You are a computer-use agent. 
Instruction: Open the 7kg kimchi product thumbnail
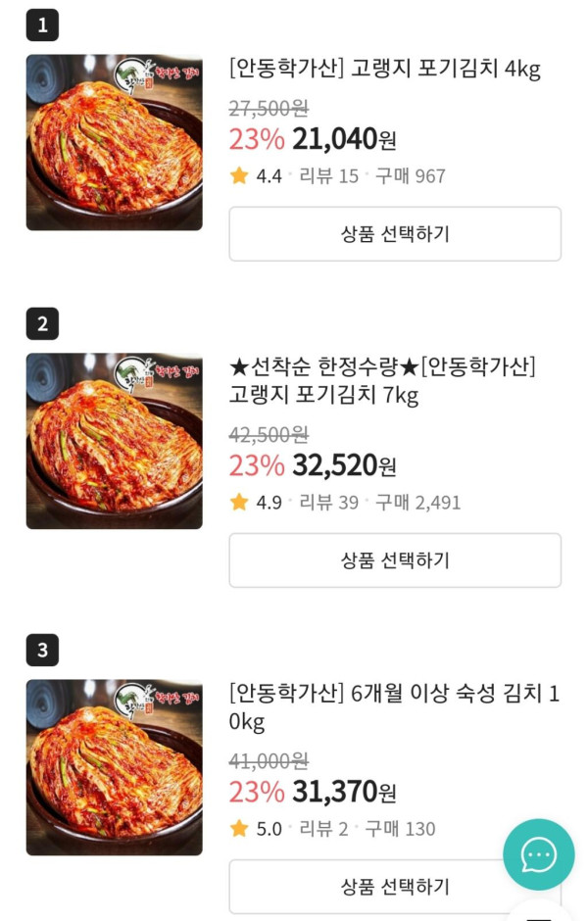tap(114, 441)
